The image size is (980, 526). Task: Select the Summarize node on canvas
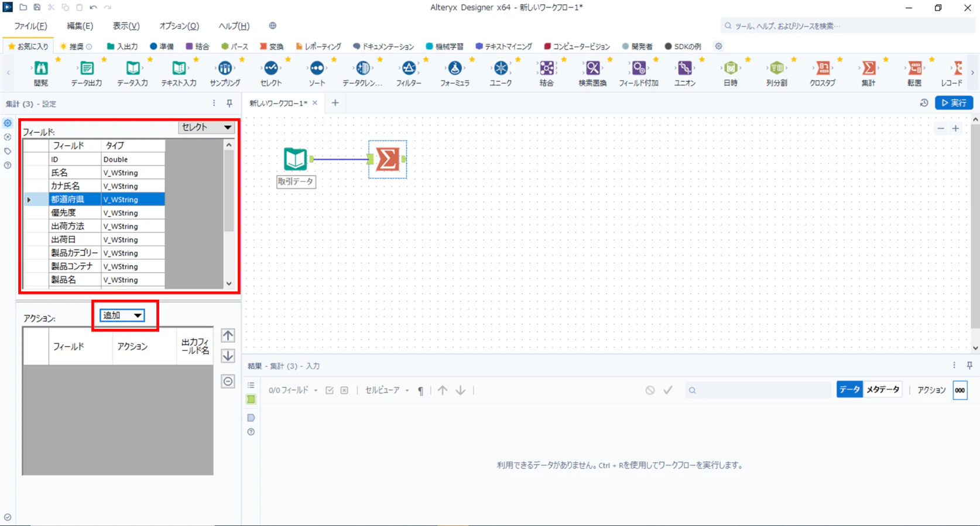coord(388,159)
